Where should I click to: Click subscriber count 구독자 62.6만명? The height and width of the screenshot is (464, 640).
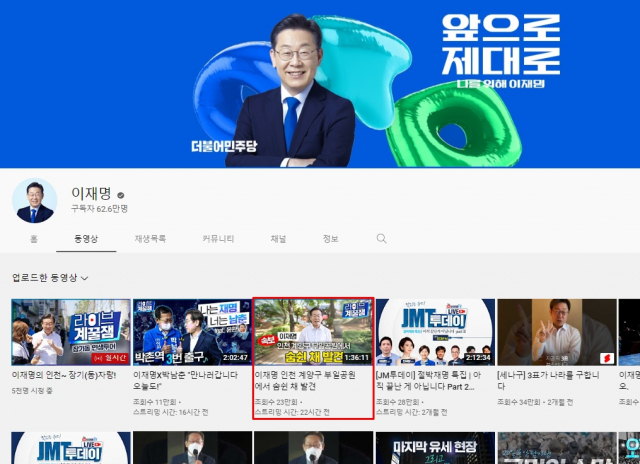click(99, 209)
